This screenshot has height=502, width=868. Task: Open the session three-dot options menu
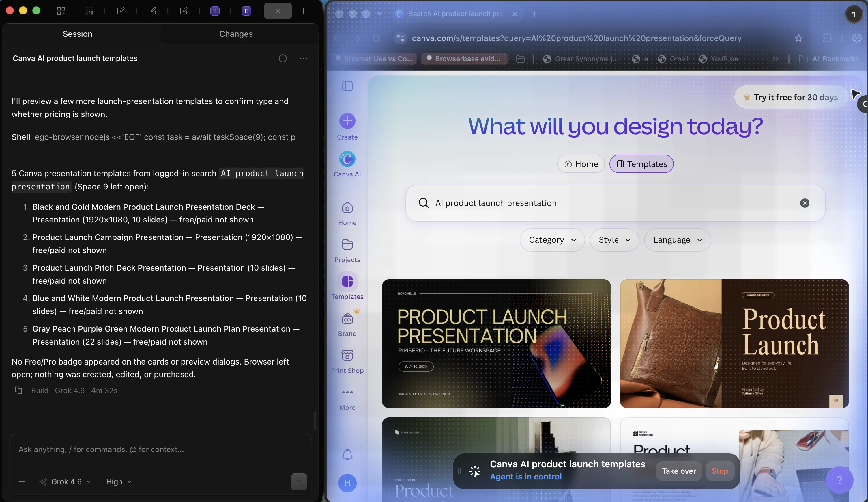pos(304,58)
